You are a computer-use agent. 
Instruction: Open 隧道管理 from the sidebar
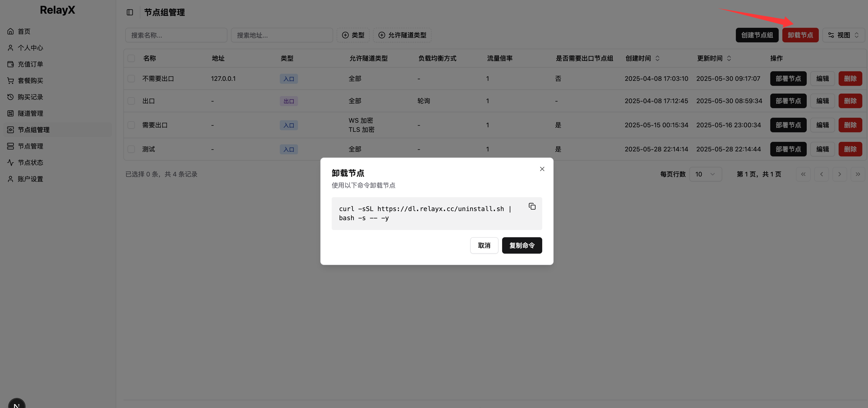point(30,113)
